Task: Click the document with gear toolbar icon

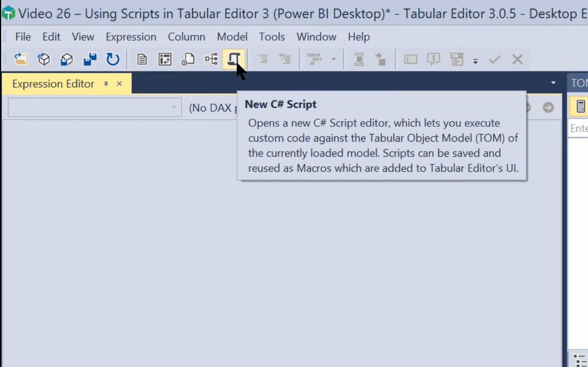Action: (x=188, y=59)
